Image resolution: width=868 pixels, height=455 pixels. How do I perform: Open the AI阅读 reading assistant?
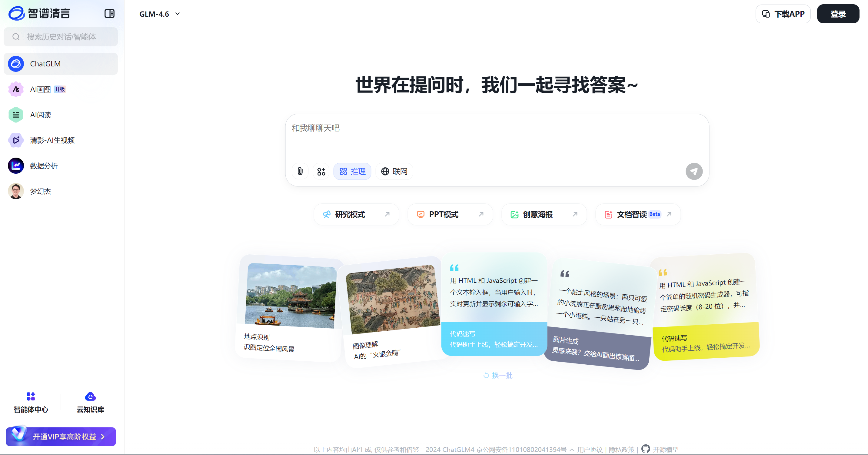tap(40, 115)
